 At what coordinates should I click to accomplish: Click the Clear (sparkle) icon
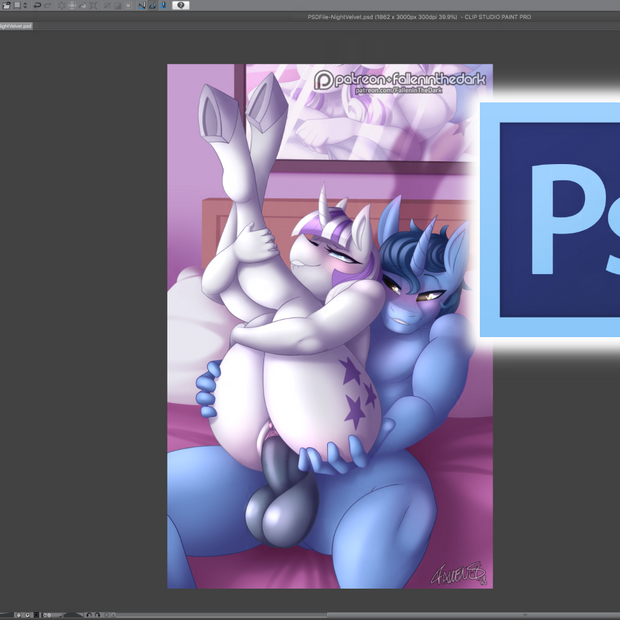[x=61, y=5]
